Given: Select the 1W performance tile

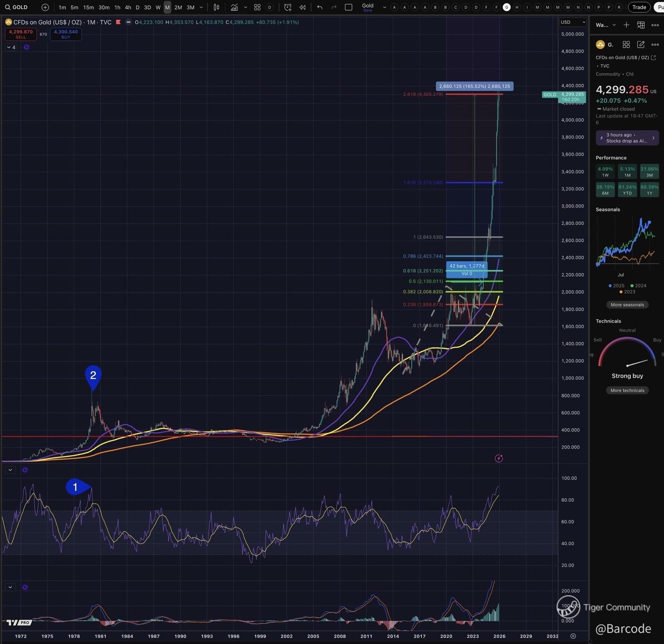Looking at the screenshot, I should pyautogui.click(x=605, y=172).
